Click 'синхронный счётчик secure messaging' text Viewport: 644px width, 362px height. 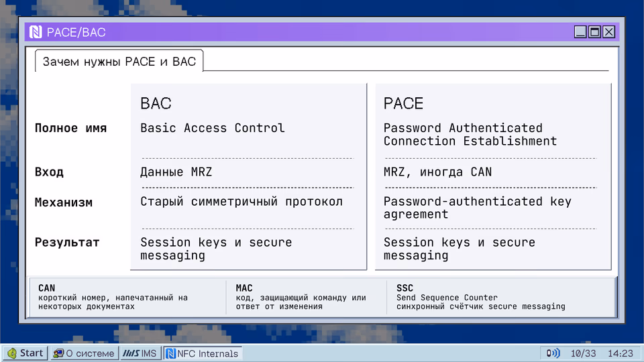[480, 306]
